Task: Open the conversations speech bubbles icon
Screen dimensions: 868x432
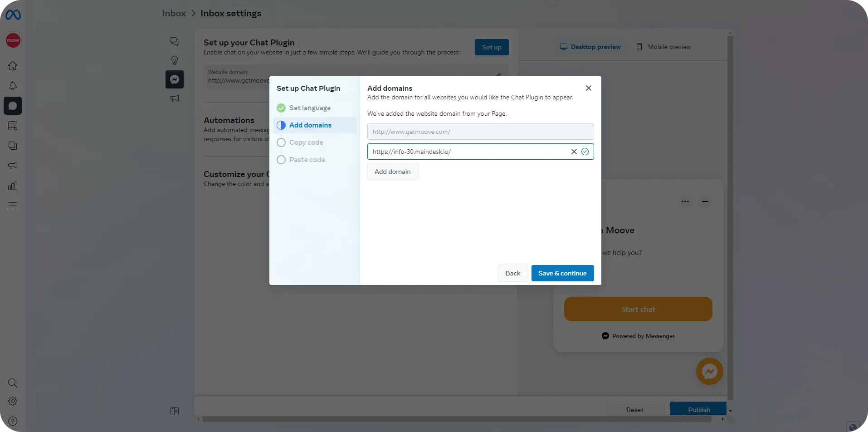Action: click(x=174, y=41)
